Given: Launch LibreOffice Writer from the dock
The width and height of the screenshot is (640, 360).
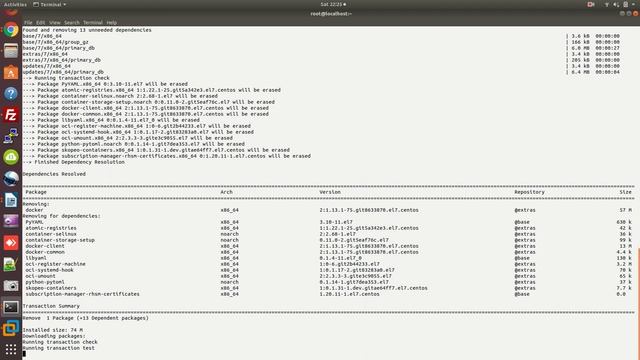Looking at the screenshot, I should pos(11,200).
